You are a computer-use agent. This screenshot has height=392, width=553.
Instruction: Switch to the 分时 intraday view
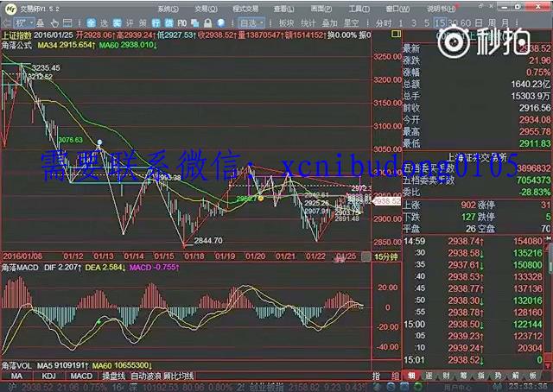point(384,23)
